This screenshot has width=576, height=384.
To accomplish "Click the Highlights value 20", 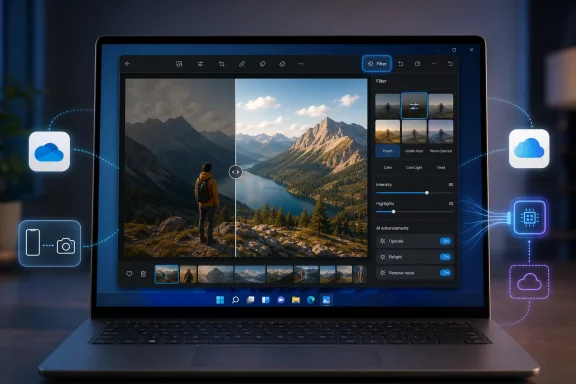I will click(451, 204).
